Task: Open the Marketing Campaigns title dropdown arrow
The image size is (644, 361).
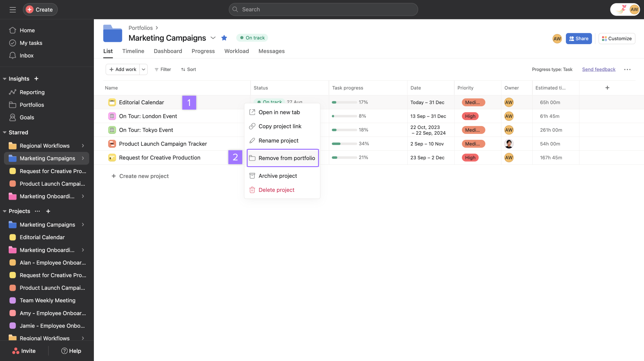Action: [x=213, y=38]
